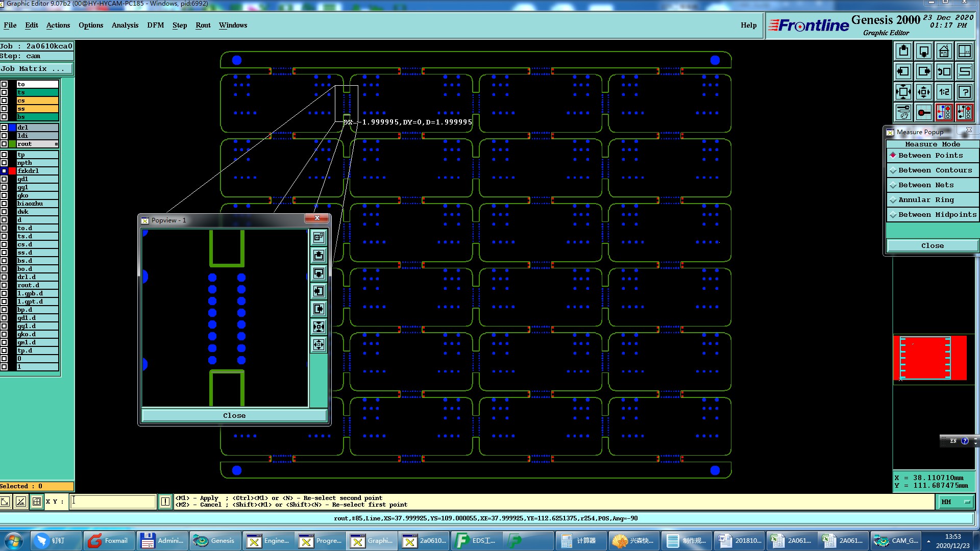This screenshot has height=551, width=980.
Task: Expand the Job Matrix button
Action: click(x=36, y=68)
